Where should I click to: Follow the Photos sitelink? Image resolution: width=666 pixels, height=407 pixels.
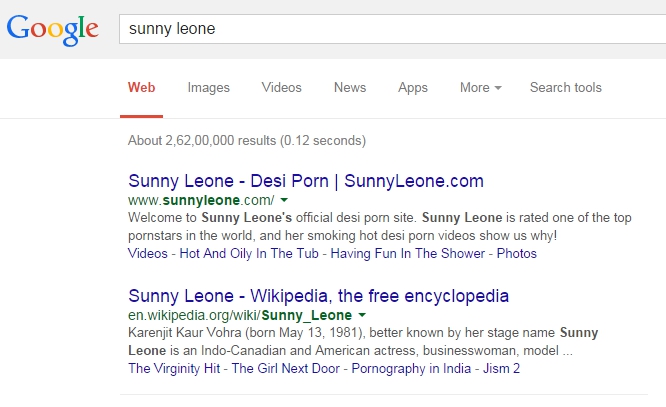[x=517, y=254]
